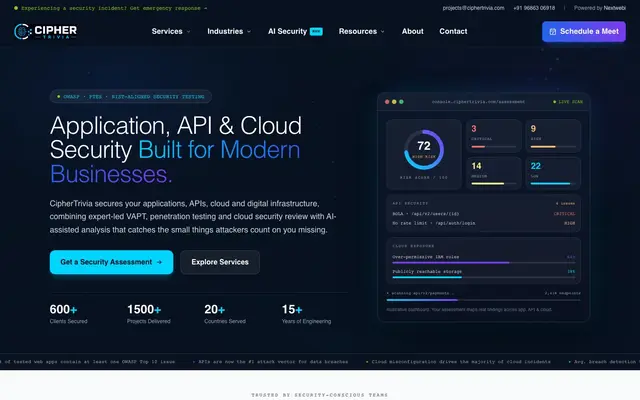Click the Over-permissive IAM roles progress bar
This screenshot has height=400, width=640.
pos(484,263)
